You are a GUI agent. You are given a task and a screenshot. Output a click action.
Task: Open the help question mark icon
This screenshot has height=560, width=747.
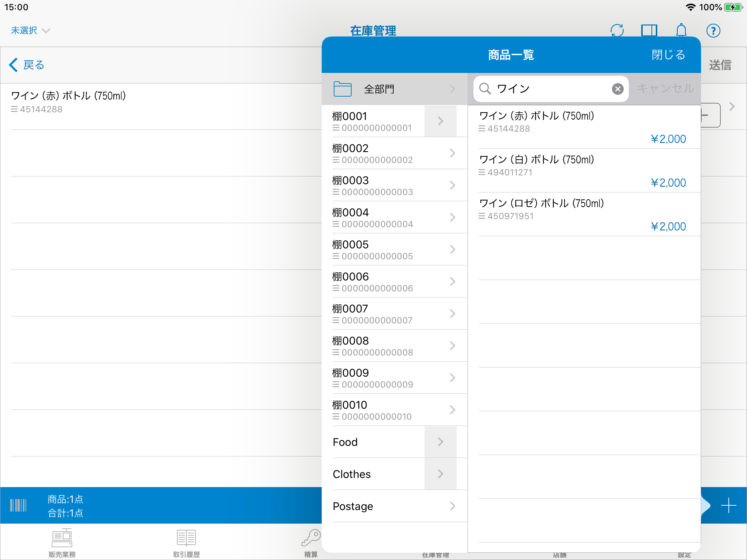click(x=713, y=30)
